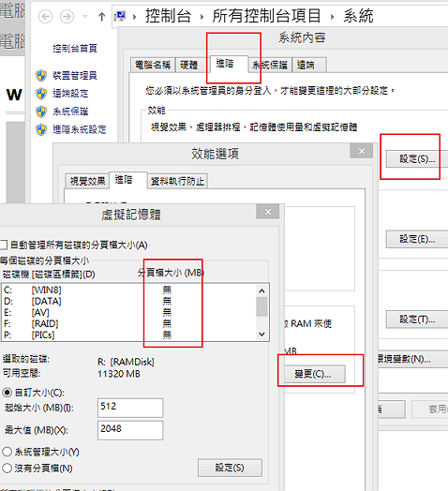
Task: Open 裝置管理員 link
Action: (75, 76)
